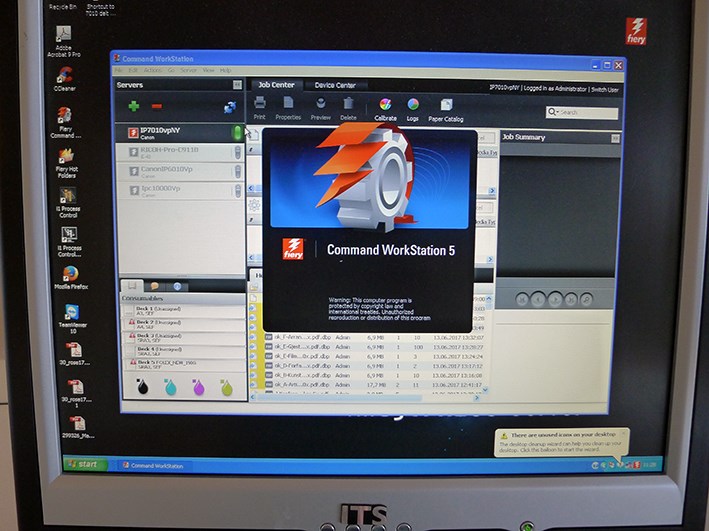Collapse the Servers panel
The height and width of the screenshot is (531, 709).
[x=237, y=85]
